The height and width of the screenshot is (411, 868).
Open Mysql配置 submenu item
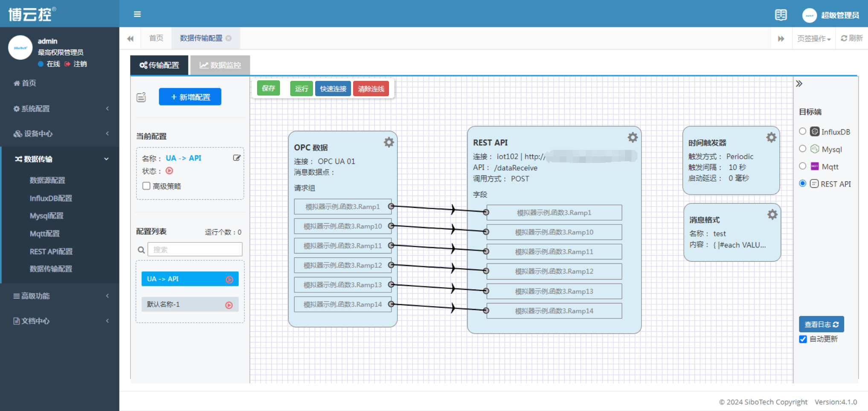tap(46, 216)
